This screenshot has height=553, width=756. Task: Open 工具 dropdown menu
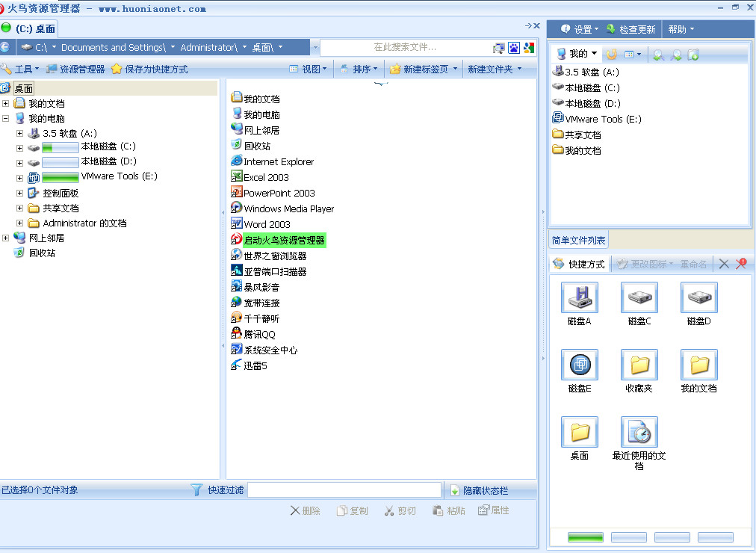click(20, 69)
